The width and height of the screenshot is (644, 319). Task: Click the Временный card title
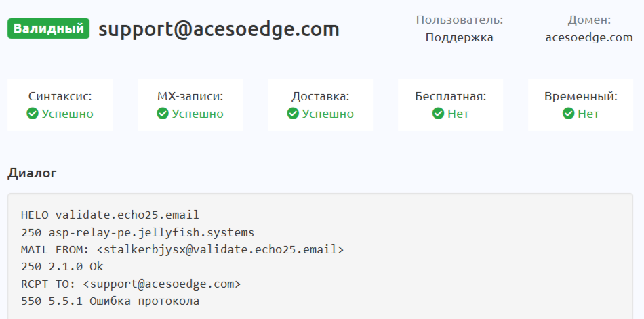tap(580, 96)
